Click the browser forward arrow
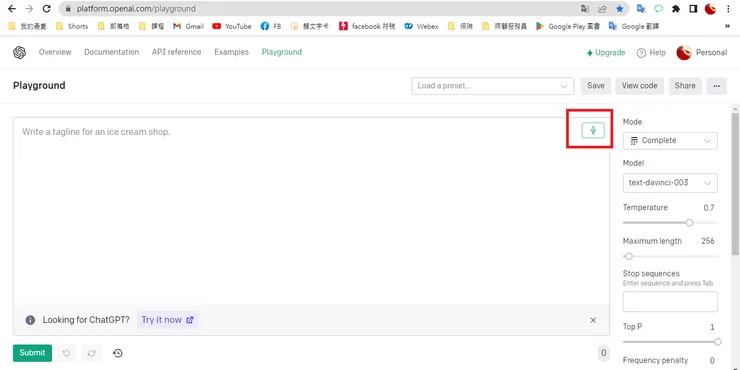 tap(29, 8)
